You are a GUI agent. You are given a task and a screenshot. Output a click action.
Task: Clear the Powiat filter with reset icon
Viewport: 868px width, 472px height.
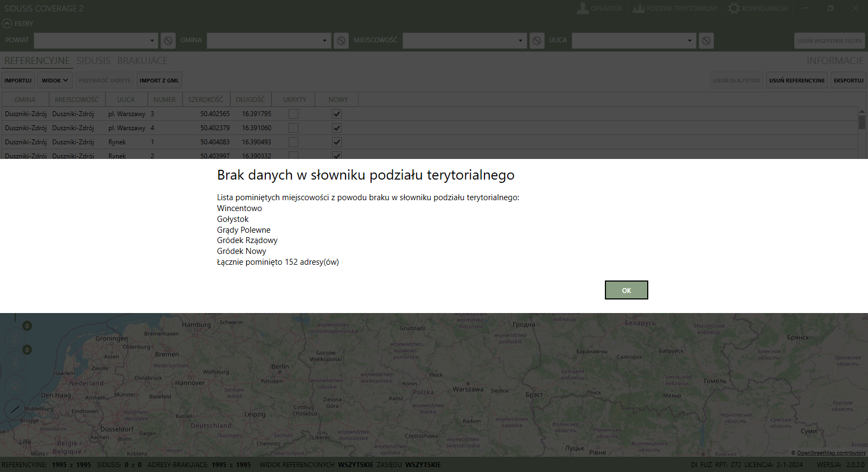pyautogui.click(x=168, y=41)
